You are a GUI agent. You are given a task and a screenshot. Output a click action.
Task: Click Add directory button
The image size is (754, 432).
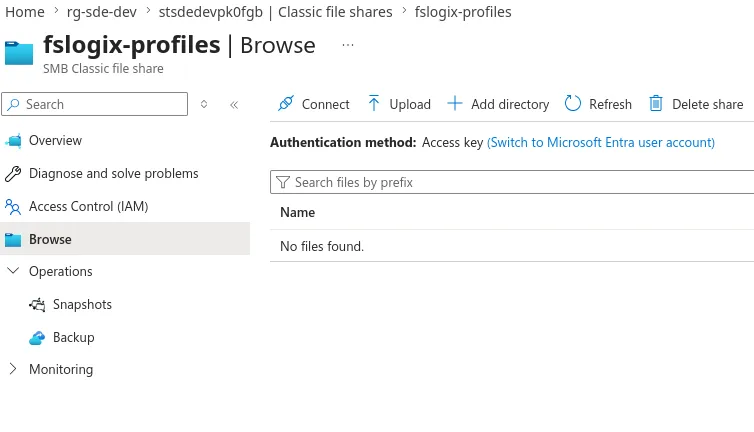(x=498, y=104)
